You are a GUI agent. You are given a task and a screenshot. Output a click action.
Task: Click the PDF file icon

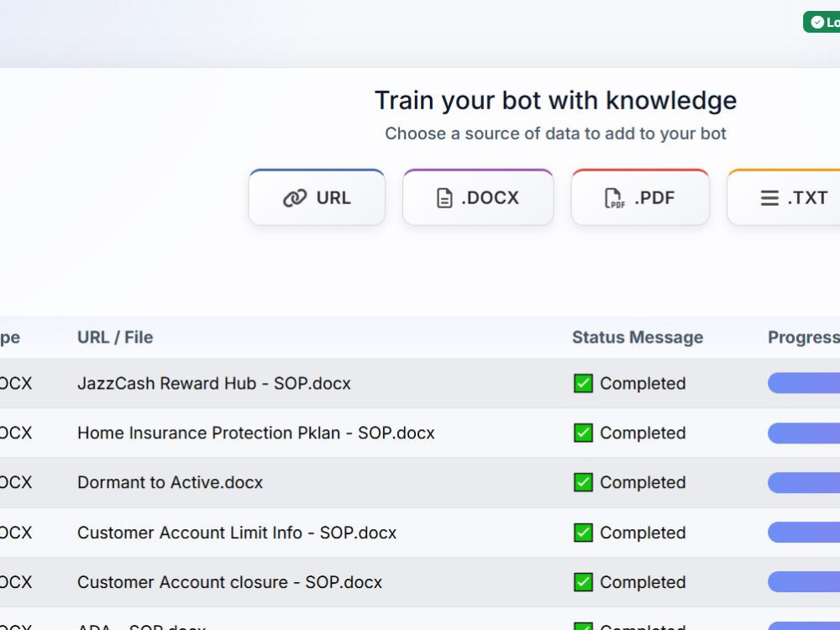click(614, 198)
